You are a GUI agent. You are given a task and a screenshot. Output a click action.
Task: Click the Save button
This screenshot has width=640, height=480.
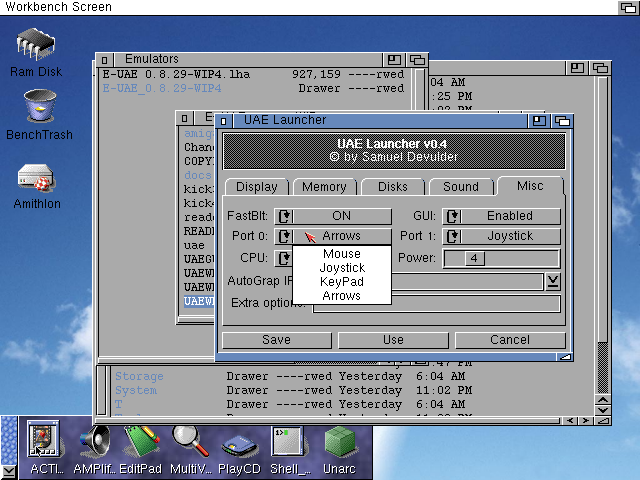(x=277, y=340)
